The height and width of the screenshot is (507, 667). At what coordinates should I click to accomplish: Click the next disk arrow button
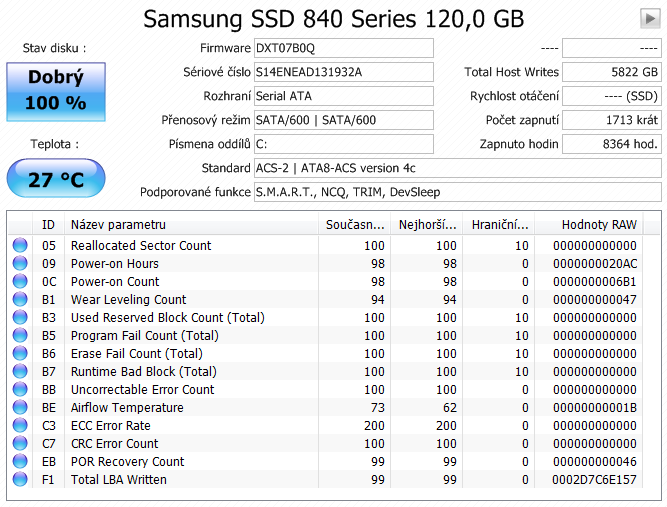[x=647, y=18]
